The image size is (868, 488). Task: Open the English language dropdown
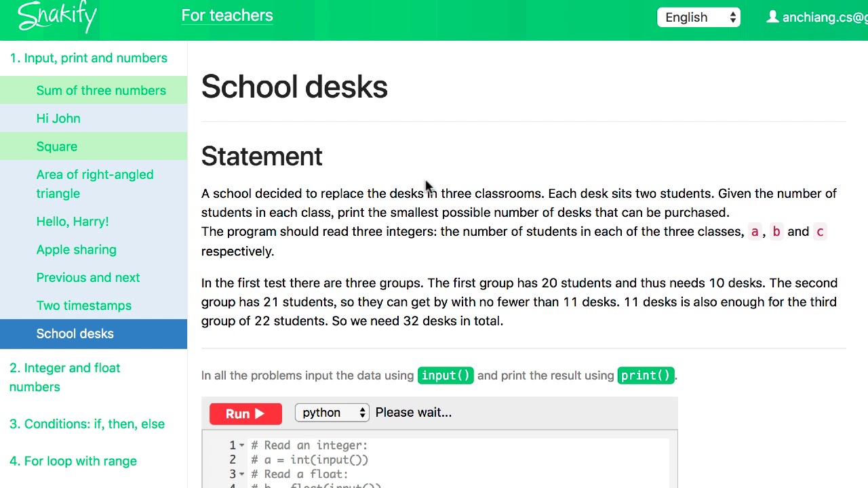pos(698,17)
